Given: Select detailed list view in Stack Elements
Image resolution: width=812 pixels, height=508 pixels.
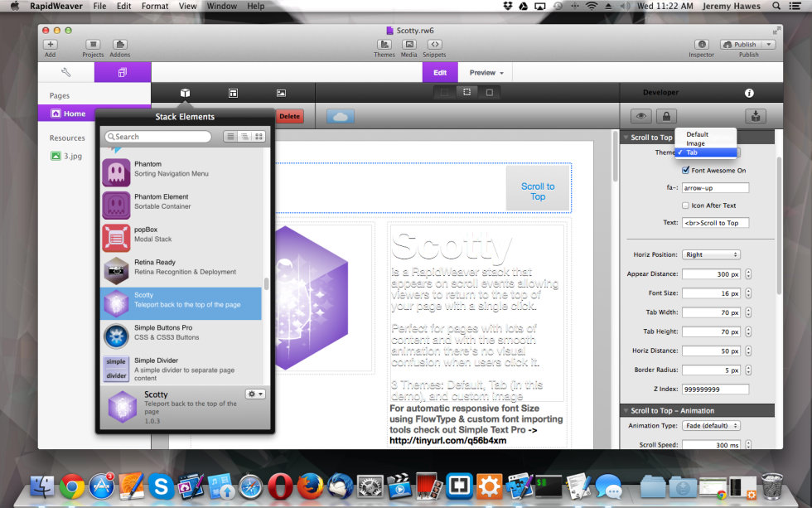Looking at the screenshot, I should pos(244,137).
